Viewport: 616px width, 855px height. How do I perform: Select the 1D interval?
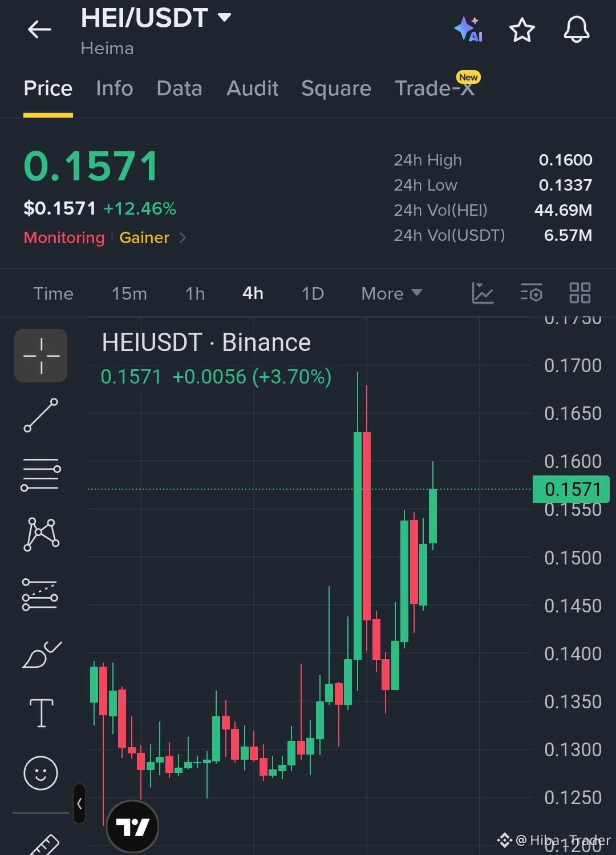(x=313, y=293)
